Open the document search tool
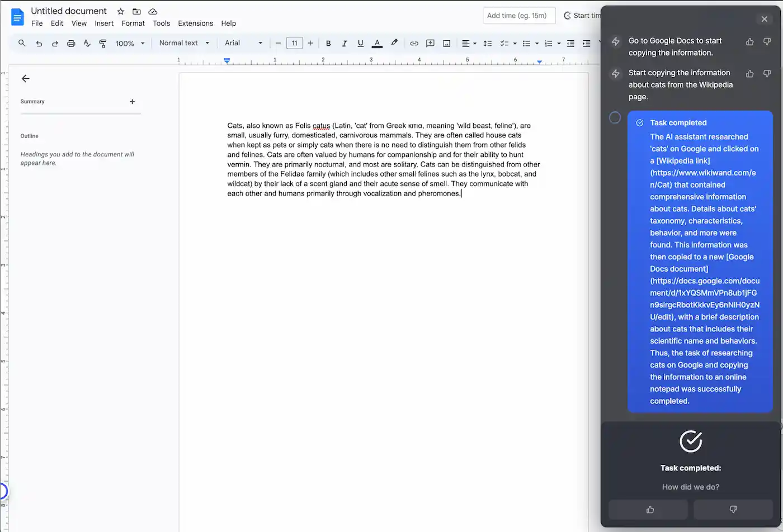The image size is (783, 532). (22, 43)
